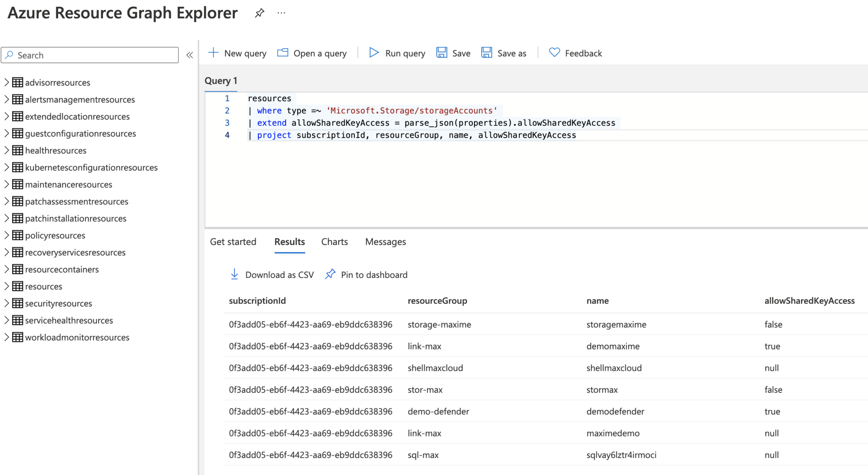Expand the policyresources tree node
This screenshot has width=868, height=475.
(x=6, y=235)
